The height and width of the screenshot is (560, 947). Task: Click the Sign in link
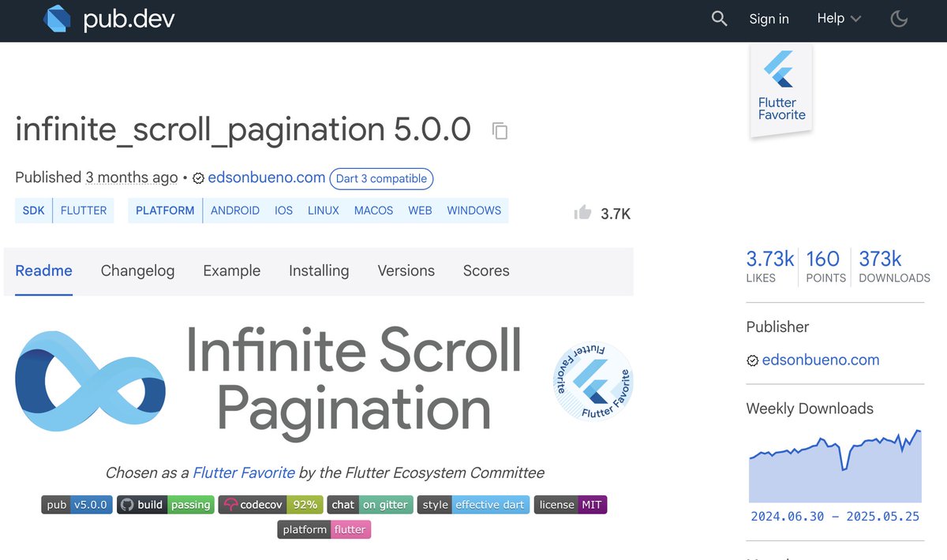tap(769, 19)
